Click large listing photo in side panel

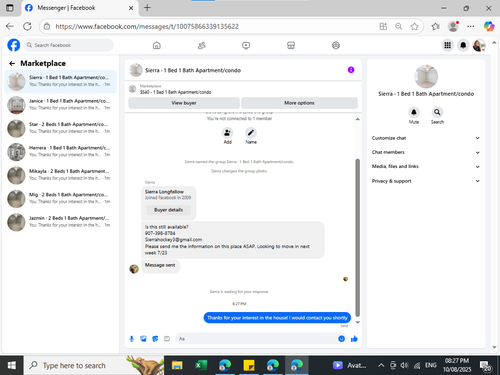426,76
